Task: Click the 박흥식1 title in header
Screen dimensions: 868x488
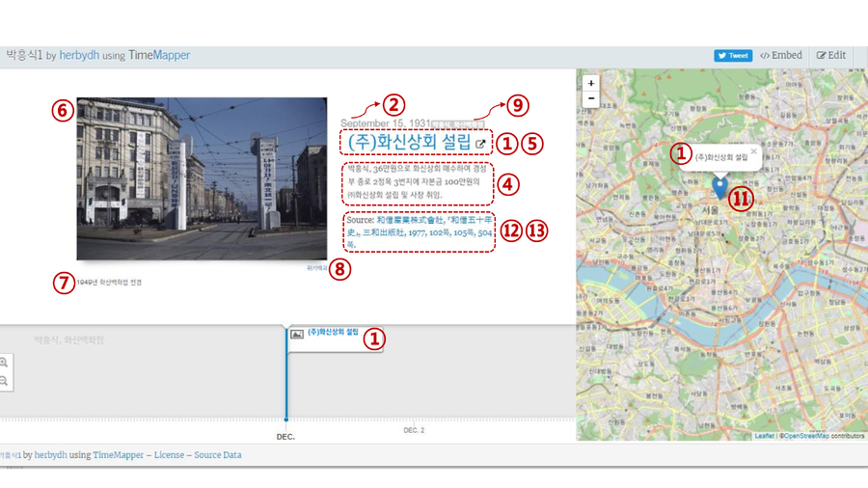Action: point(24,55)
